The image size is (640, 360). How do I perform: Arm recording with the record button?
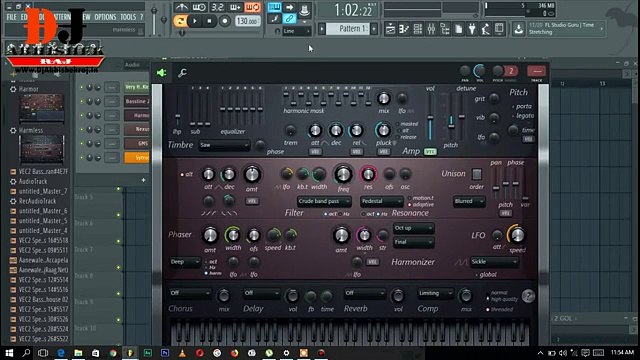224,21
